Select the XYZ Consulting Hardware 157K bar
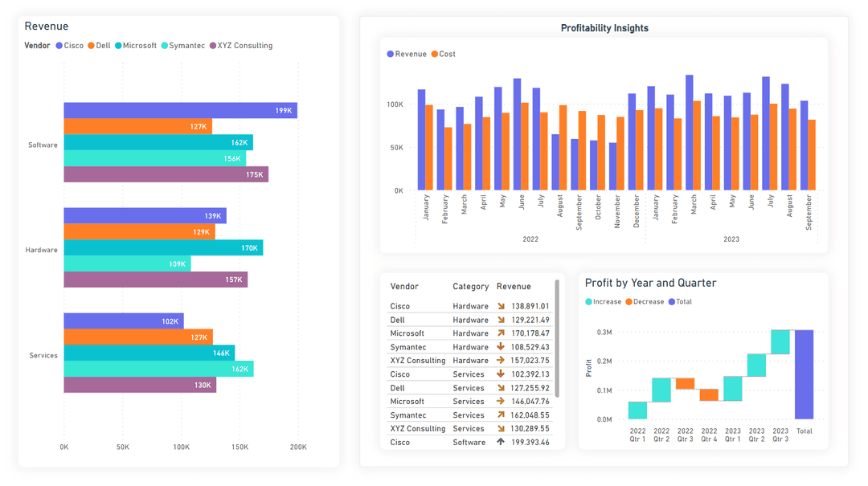The width and height of the screenshot is (868, 486). (x=156, y=280)
